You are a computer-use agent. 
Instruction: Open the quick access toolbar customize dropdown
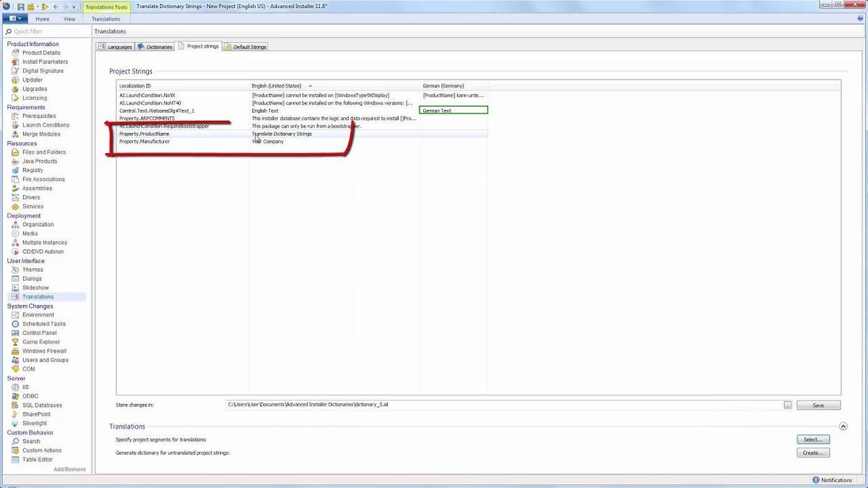pyautogui.click(x=74, y=7)
